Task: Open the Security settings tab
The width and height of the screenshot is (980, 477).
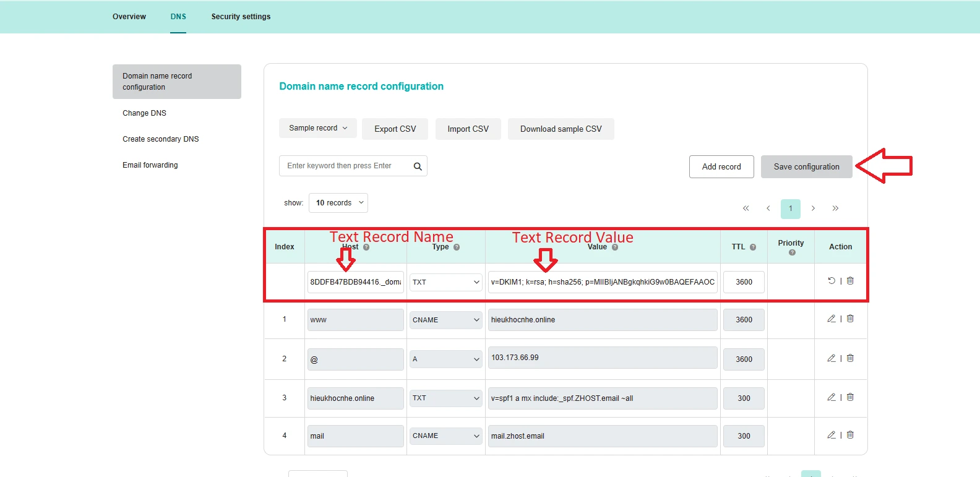Action: click(x=241, y=17)
